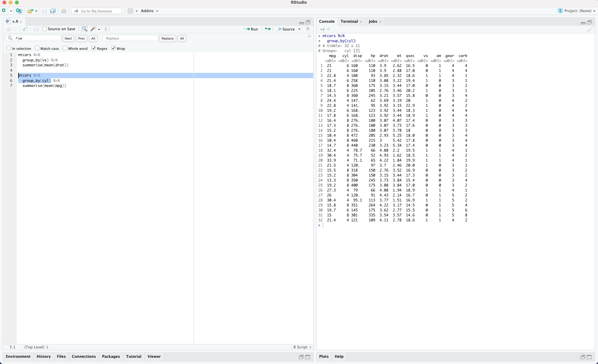Image resolution: width=598 pixels, height=364 pixels.
Task: Close the x.R tab
Action: 21,22
